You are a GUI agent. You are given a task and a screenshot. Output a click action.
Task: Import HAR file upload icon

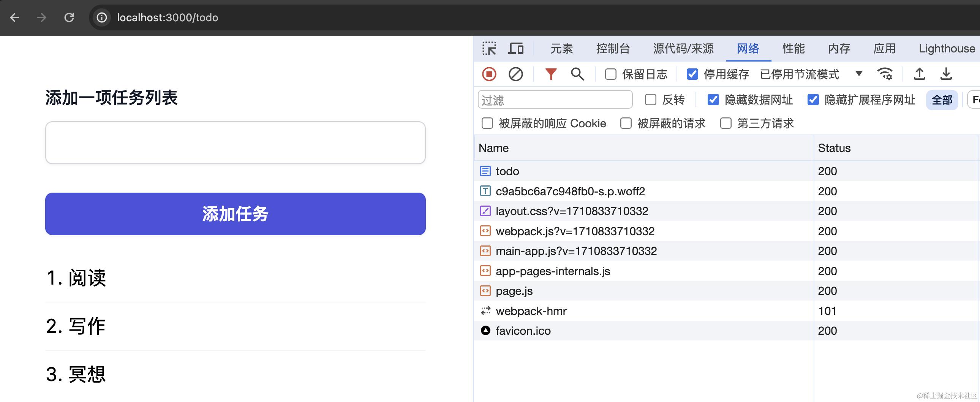[x=920, y=74]
